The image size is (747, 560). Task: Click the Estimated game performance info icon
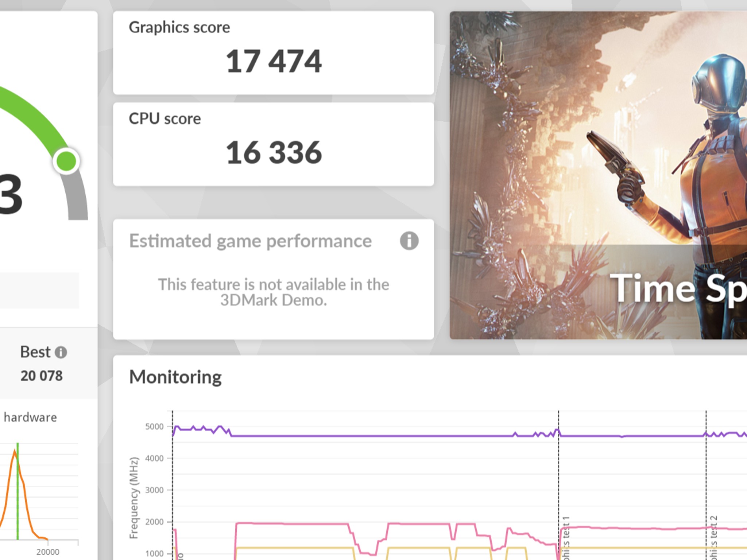[x=409, y=241]
